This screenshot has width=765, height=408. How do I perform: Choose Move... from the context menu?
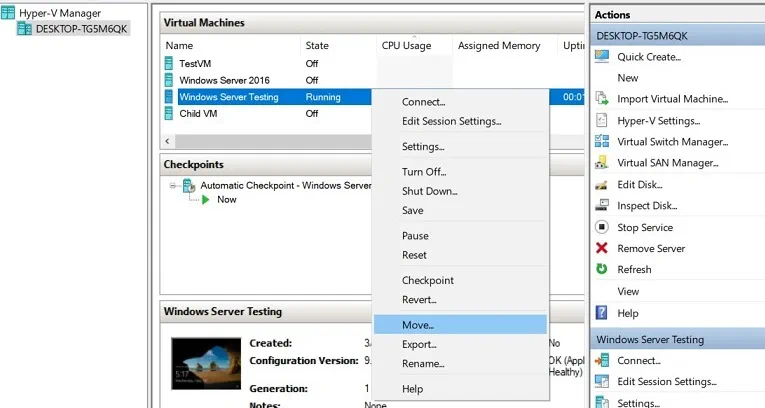click(417, 324)
